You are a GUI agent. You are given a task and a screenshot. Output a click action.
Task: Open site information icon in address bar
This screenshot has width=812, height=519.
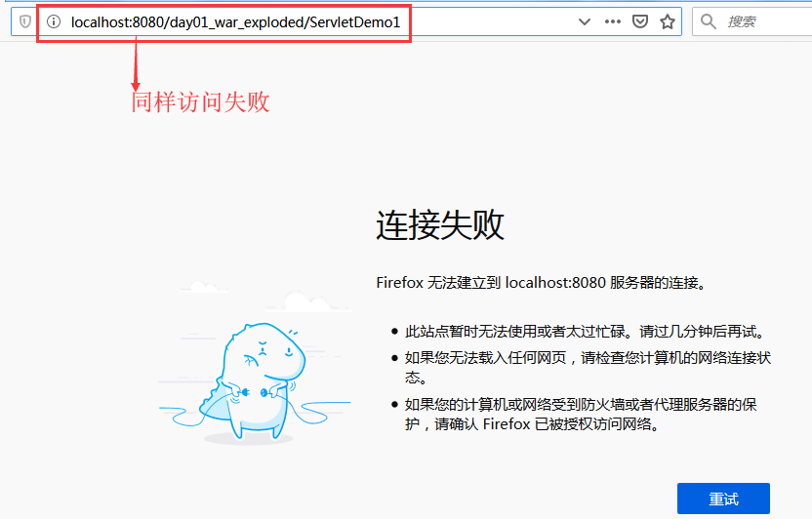point(54,21)
